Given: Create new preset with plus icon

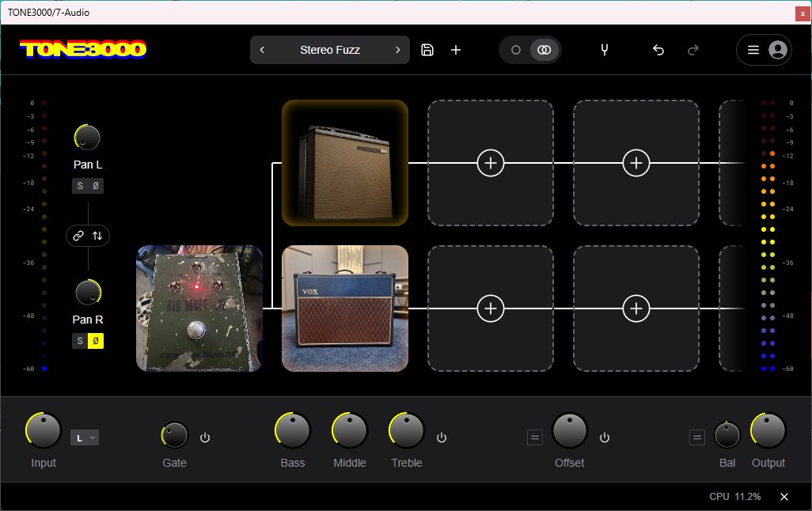Looking at the screenshot, I should [x=456, y=50].
